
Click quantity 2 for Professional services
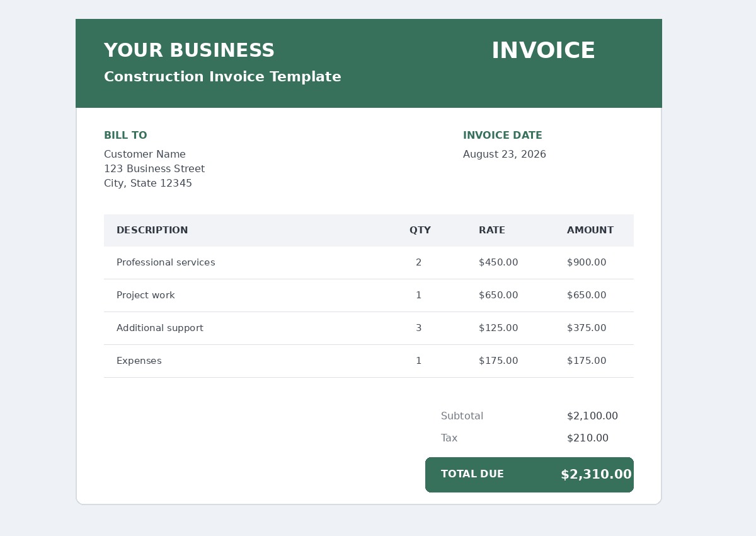(419, 262)
